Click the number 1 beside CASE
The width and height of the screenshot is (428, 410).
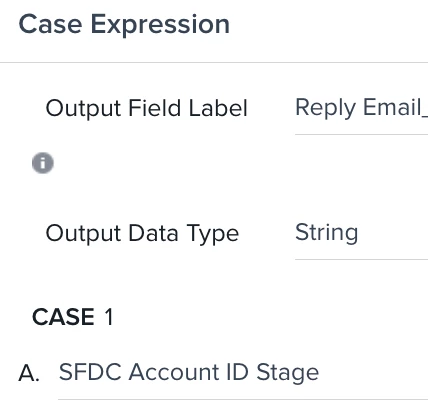(109, 317)
